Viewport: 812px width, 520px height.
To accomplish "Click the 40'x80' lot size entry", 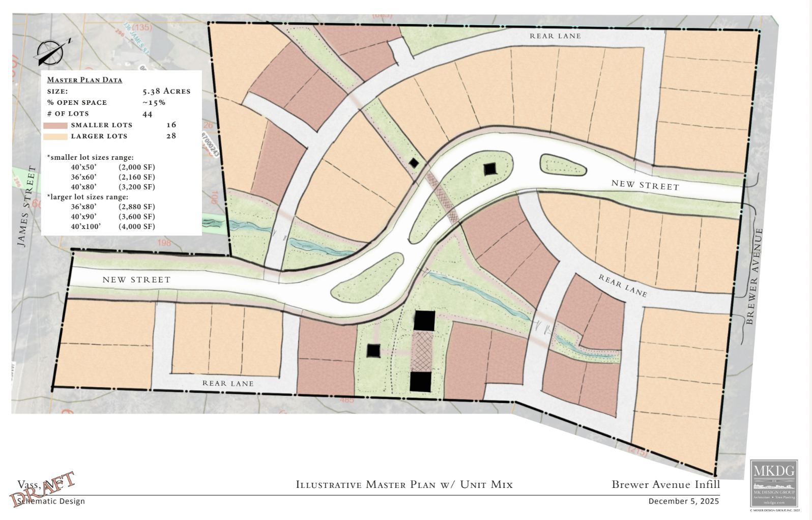I will coord(84,187).
